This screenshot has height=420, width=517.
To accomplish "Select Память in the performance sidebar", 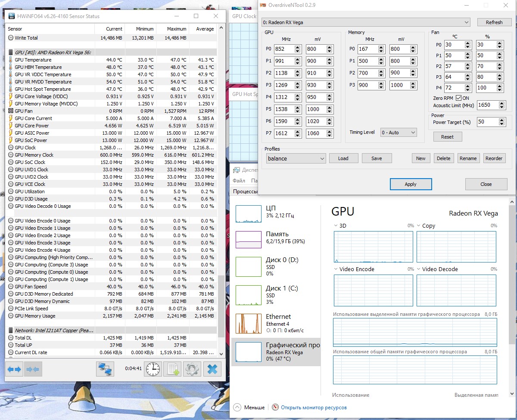I will (x=276, y=240).
